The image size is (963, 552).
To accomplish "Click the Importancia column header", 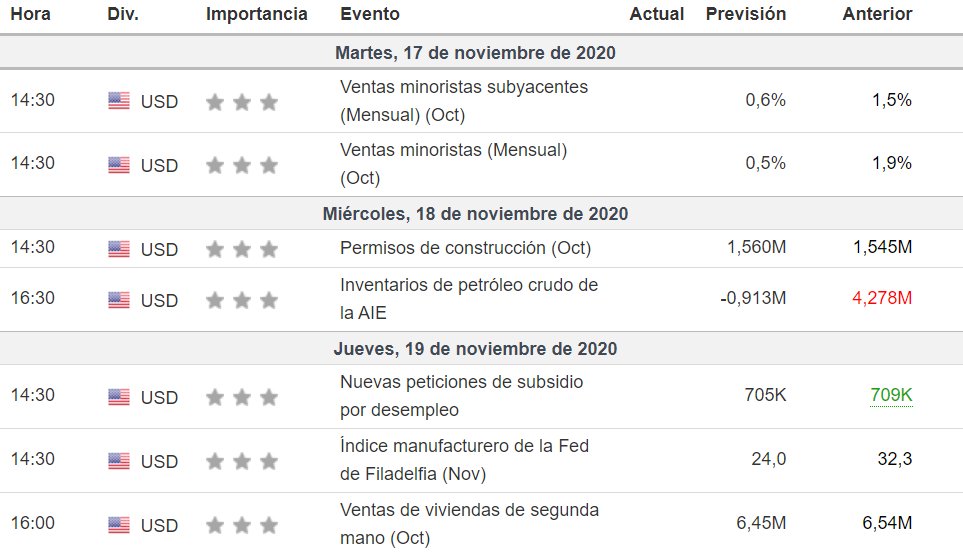I will [257, 14].
